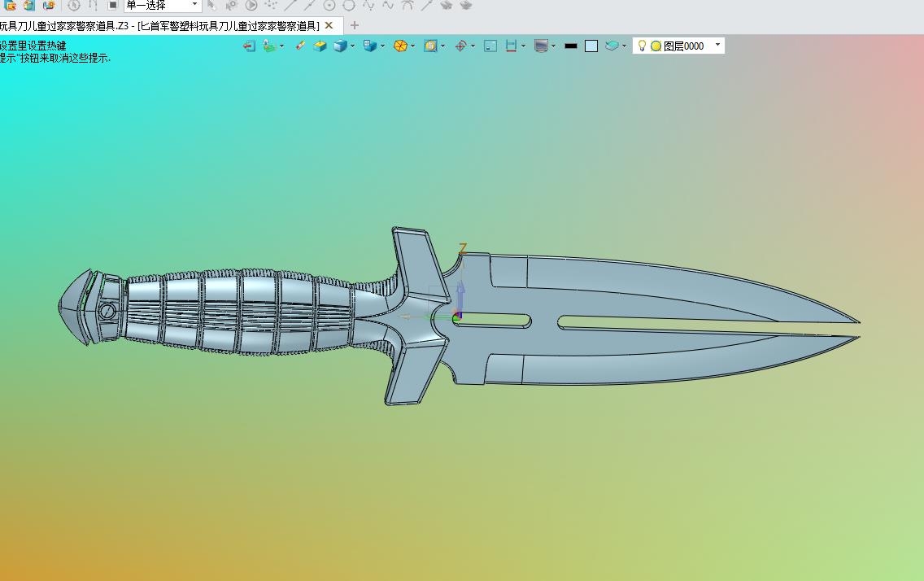Viewport: 924px width, 581px height.
Task: Click the grey monitor display settings icon
Action: [x=541, y=46]
